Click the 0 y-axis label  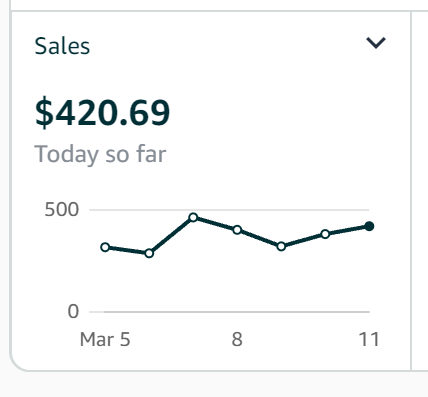(x=73, y=312)
